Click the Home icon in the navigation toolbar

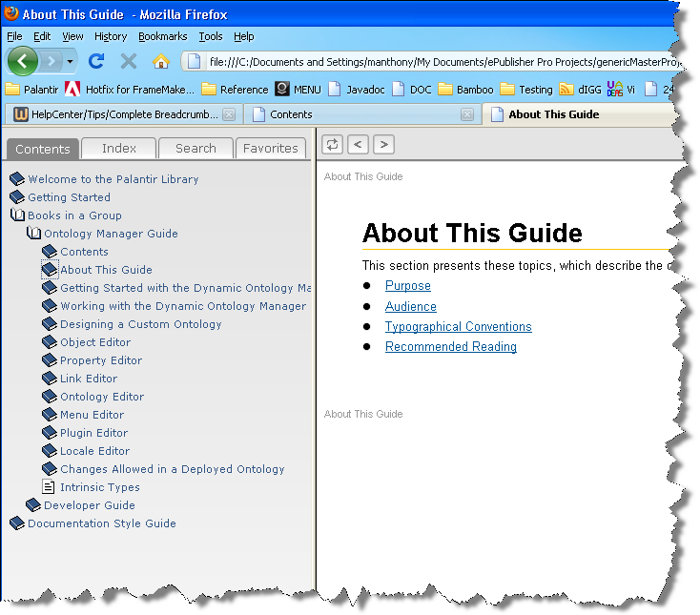coord(161,62)
